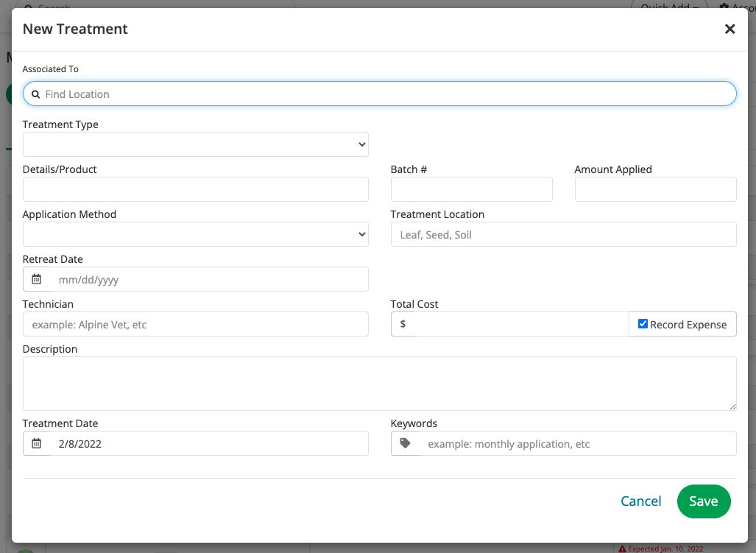This screenshot has height=553, width=756.
Task: Uncheck the Record Expense checkbox
Action: (643, 324)
